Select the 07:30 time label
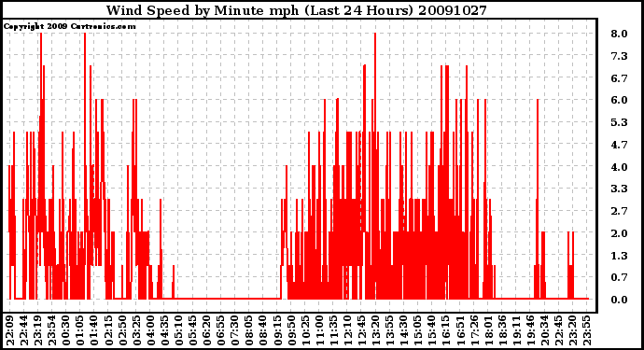Viewport: 644px width, 350px height. pyautogui.click(x=235, y=330)
